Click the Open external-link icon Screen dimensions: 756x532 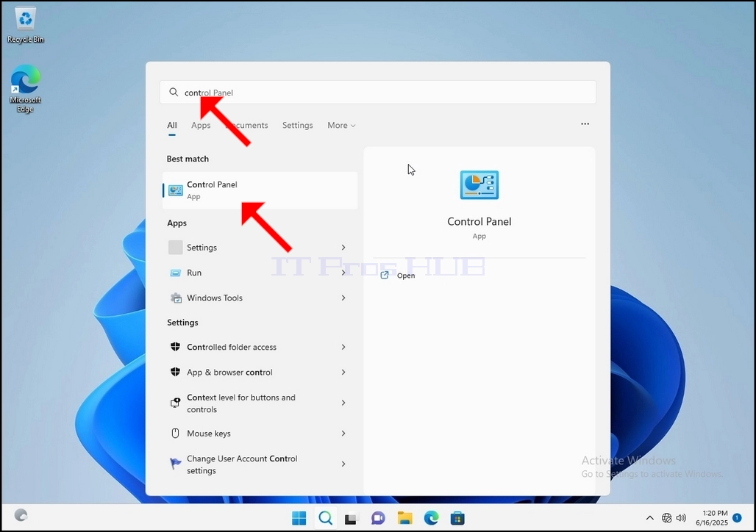tap(385, 275)
